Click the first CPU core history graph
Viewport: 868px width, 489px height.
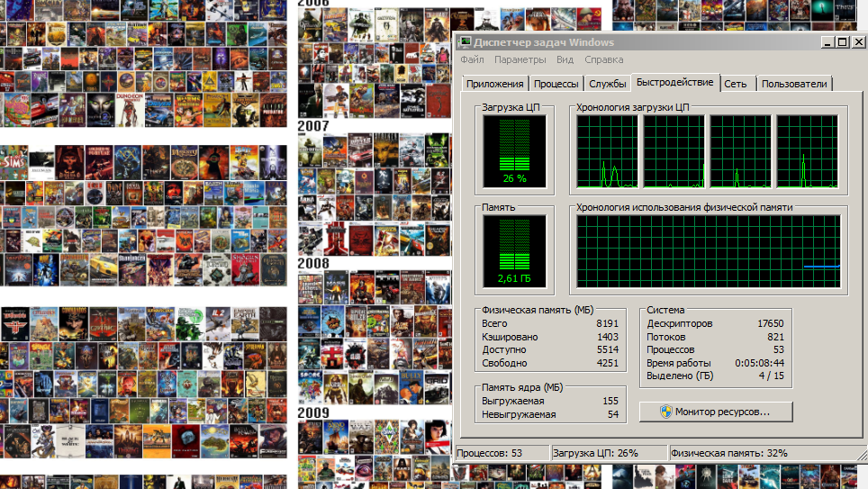coord(607,151)
